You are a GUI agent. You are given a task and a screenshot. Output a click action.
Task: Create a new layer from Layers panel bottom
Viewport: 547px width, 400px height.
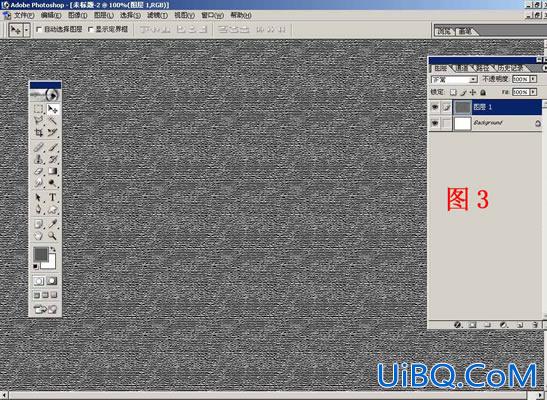coord(519,325)
